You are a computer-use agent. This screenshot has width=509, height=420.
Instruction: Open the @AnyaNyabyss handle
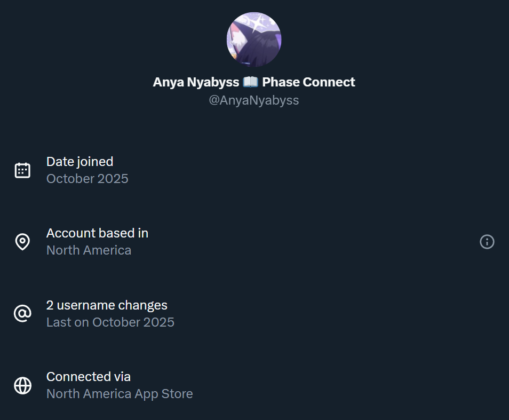click(254, 100)
